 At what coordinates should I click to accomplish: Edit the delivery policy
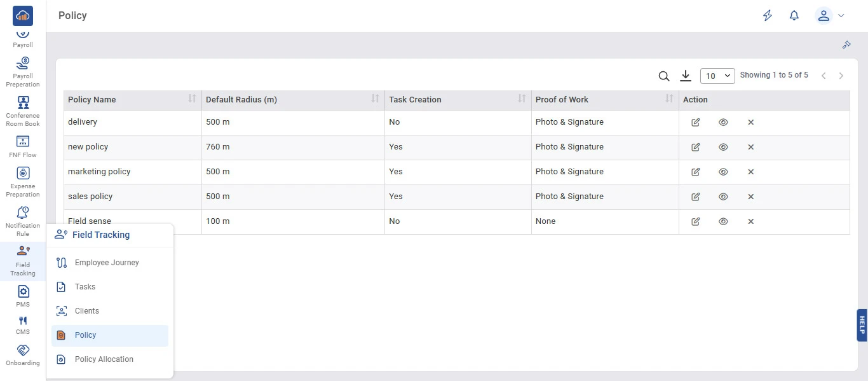(x=696, y=122)
